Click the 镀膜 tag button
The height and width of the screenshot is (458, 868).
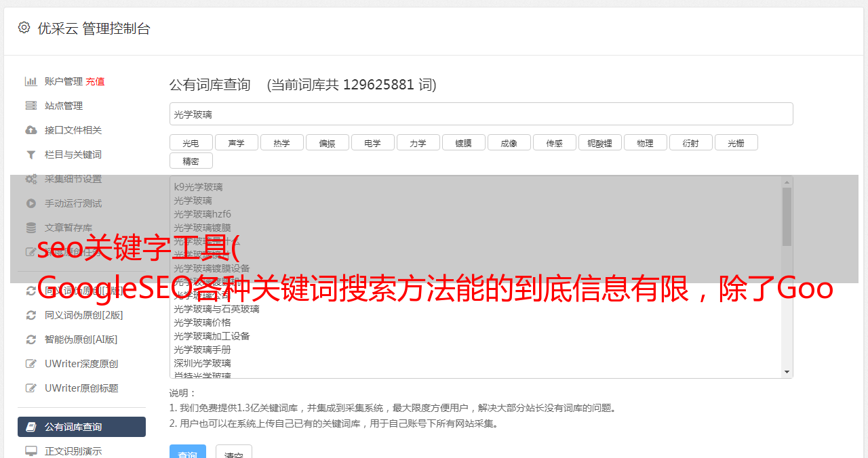click(x=464, y=143)
